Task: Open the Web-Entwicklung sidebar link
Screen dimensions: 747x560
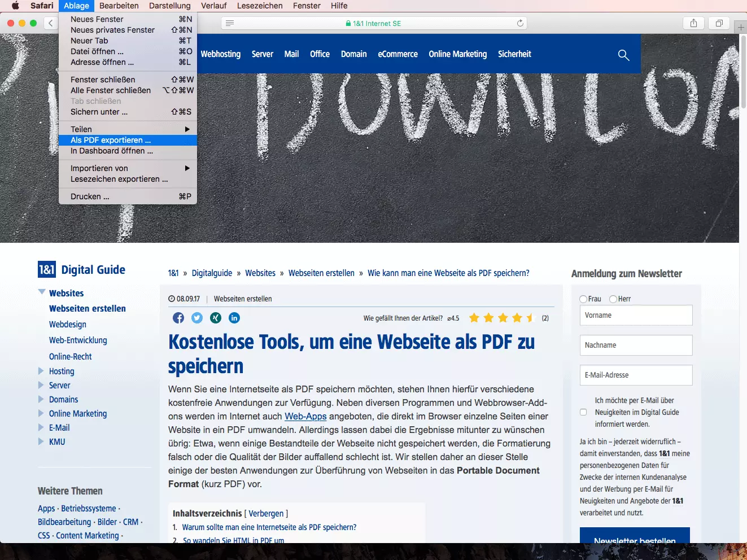Action: point(78,340)
